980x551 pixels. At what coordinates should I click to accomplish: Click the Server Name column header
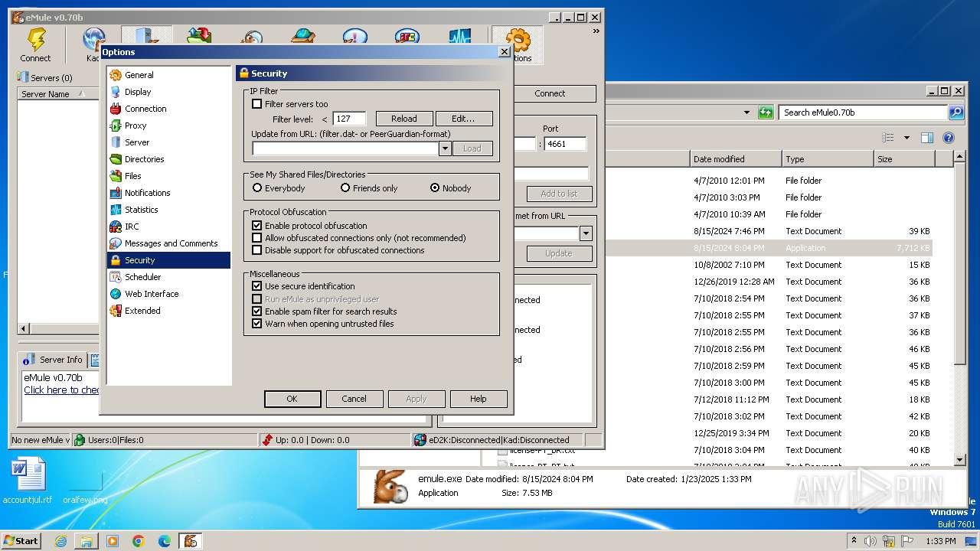[x=58, y=94]
